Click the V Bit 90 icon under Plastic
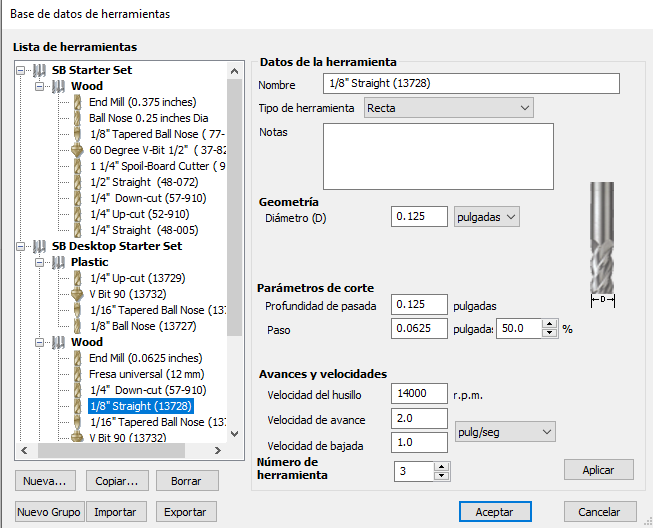The width and height of the screenshot is (653, 528). click(77, 294)
